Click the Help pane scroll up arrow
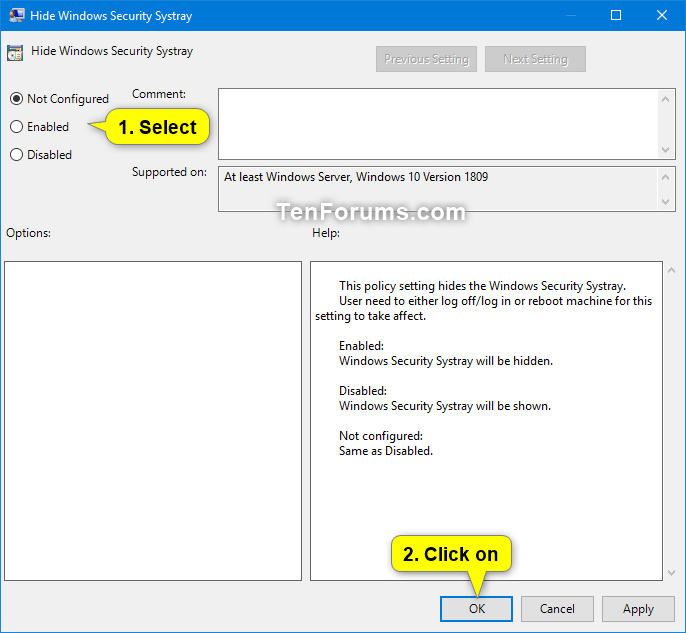Image resolution: width=686 pixels, height=633 pixels. tap(672, 271)
